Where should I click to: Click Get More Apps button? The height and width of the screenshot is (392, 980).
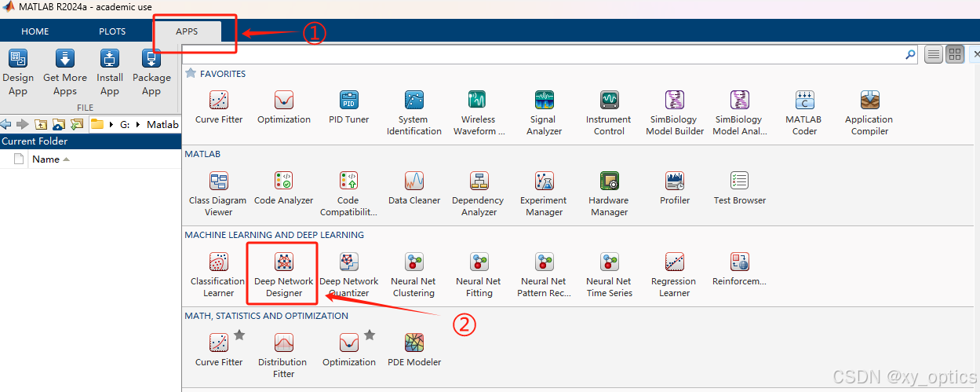tap(65, 73)
